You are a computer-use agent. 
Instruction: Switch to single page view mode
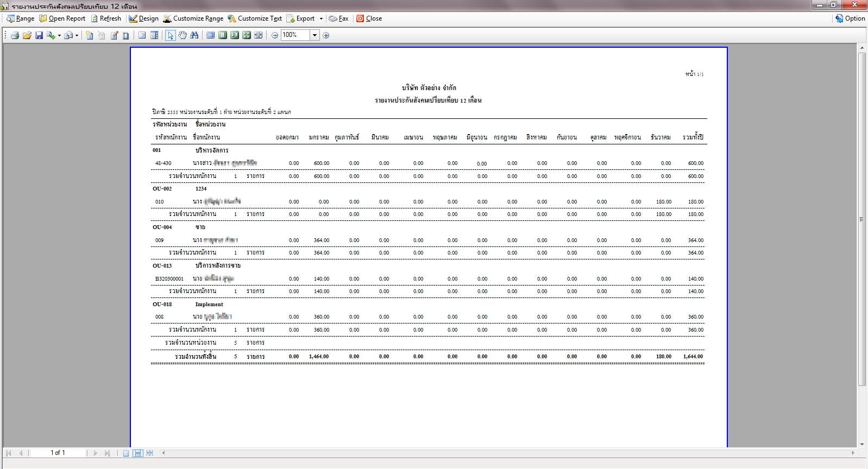126,453
